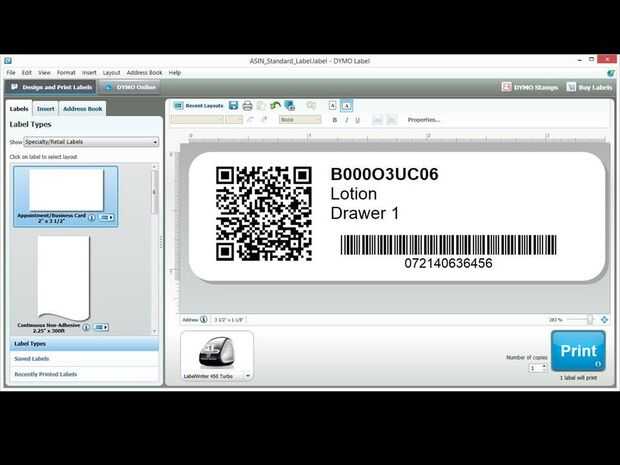Screen dimensions: 620x465
Task: Select the Continuous Non-Adhesive label thumbnail
Action: tap(63, 278)
